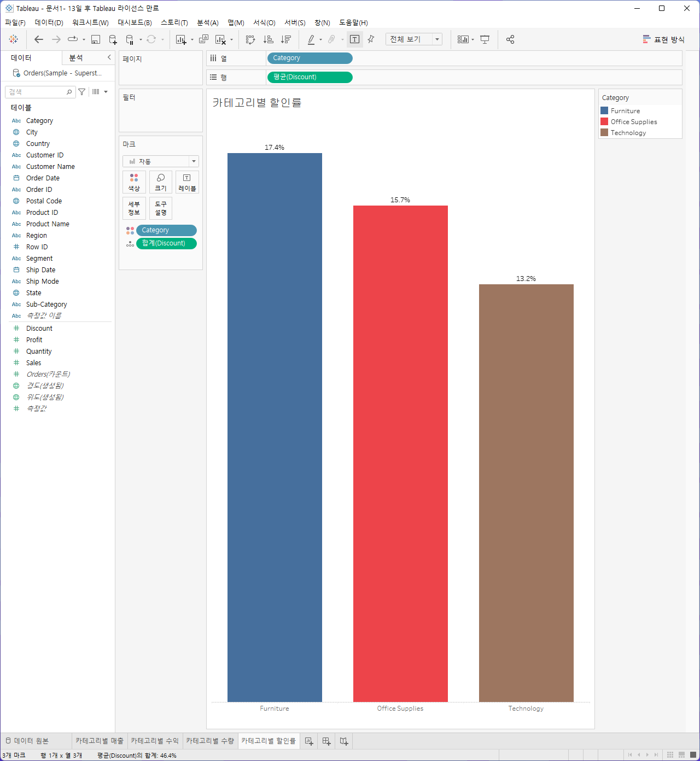700x761 pixels.
Task: Click the show/hide cards icon
Action: [x=463, y=39]
